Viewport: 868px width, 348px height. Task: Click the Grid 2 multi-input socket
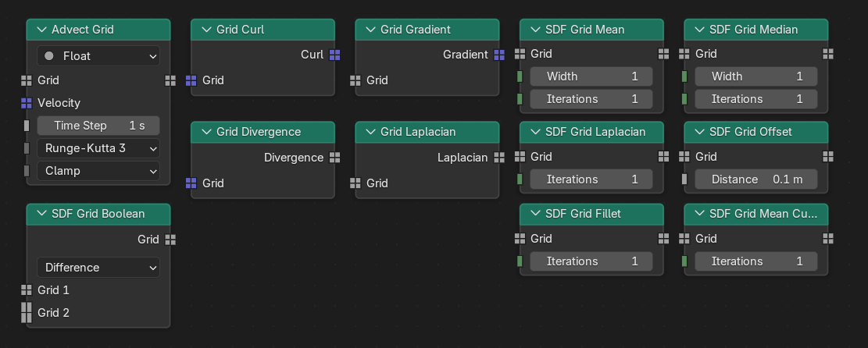click(x=27, y=313)
